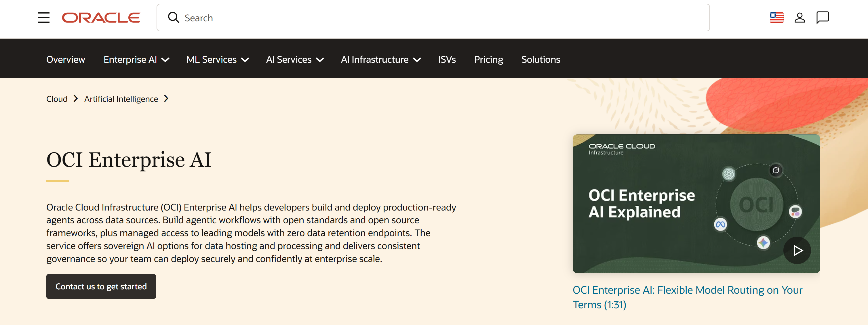Click Contact us to get started button

(x=101, y=286)
